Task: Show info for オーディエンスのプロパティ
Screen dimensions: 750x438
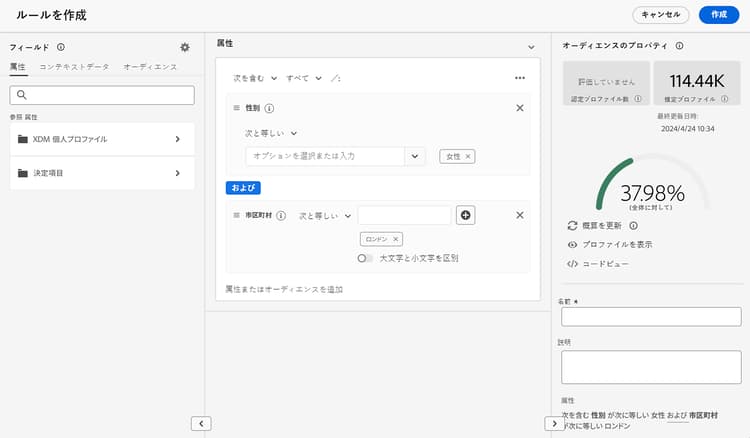Action: point(679,45)
